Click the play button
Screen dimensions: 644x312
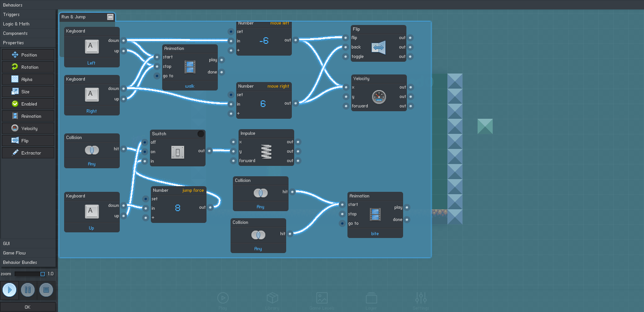click(x=9, y=289)
